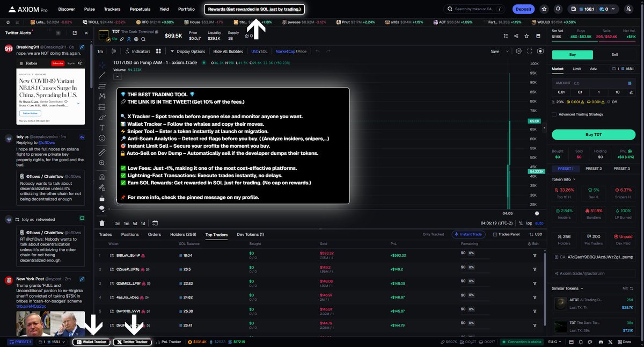Open the Twitter Tracker
This screenshot has height=347, width=644.
click(x=132, y=342)
